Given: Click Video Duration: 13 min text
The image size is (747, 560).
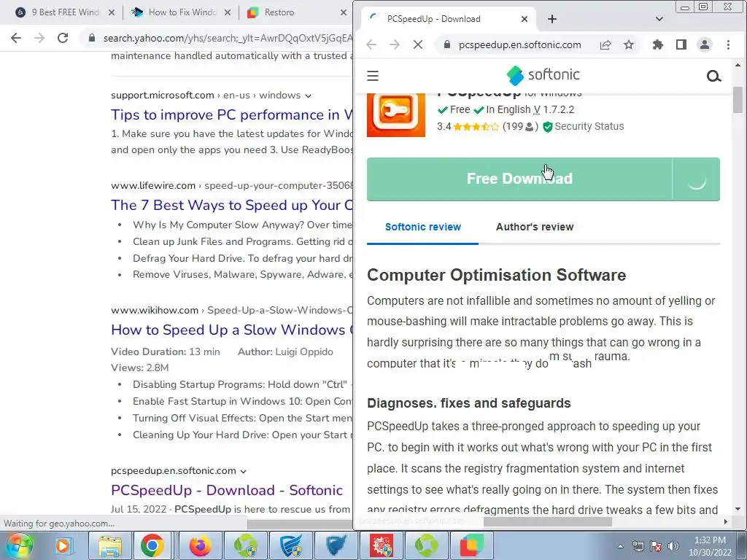Looking at the screenshot, I should coord(166,352).
